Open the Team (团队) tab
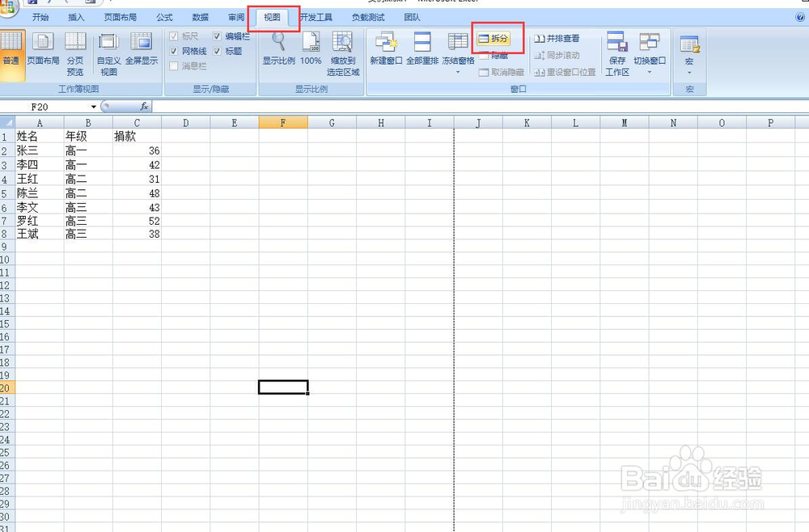This screenshot has width=809, height=532. pos(412,17)
